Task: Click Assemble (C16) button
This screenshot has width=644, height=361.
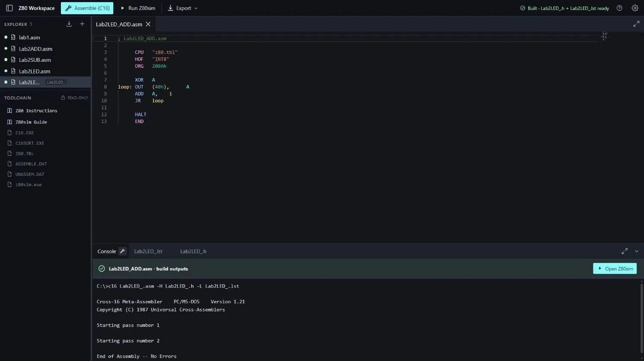Action: 87,8
